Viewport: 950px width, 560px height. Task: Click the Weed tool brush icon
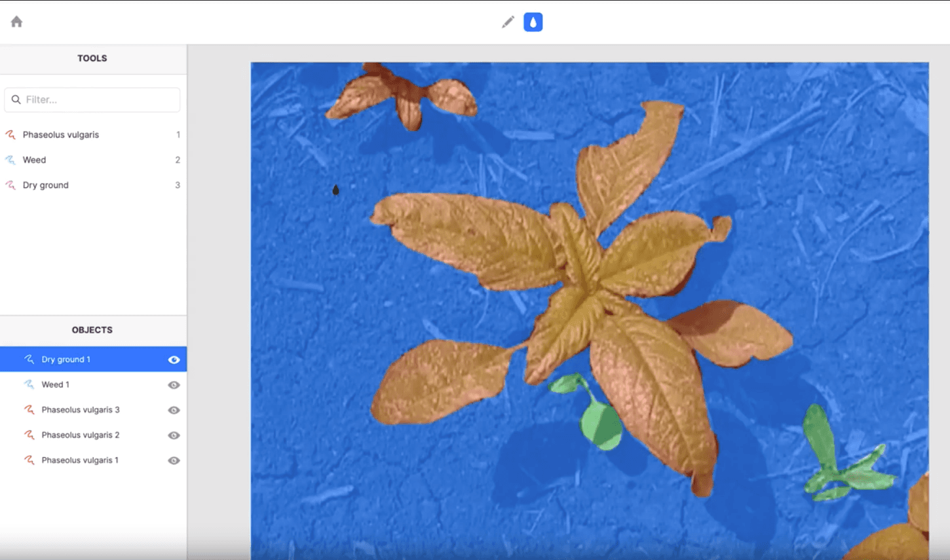click(10, 160)
